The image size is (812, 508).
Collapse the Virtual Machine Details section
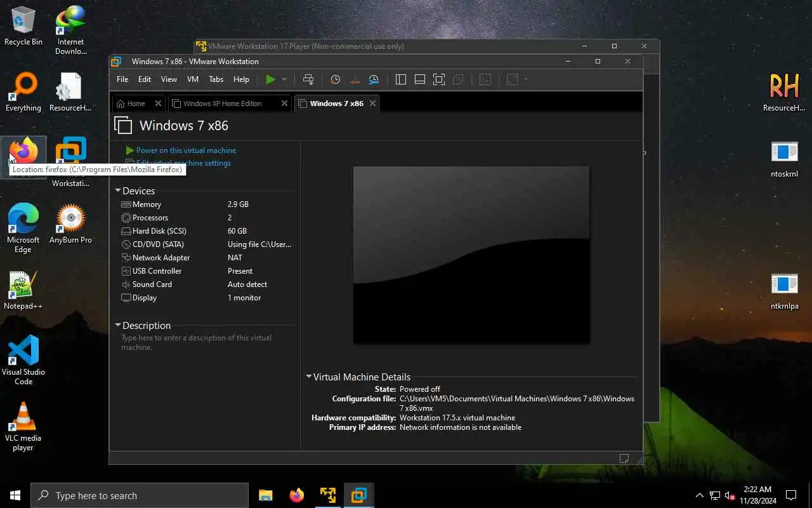tap(309, 377)
